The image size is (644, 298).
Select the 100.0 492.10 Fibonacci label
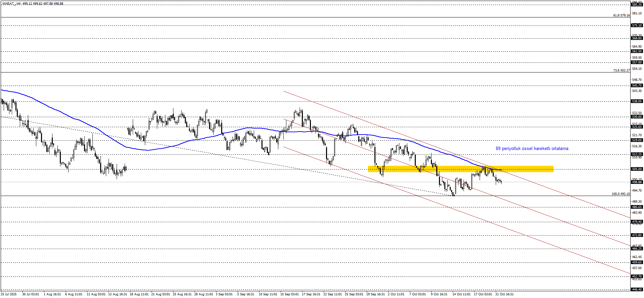click(620, 194)
